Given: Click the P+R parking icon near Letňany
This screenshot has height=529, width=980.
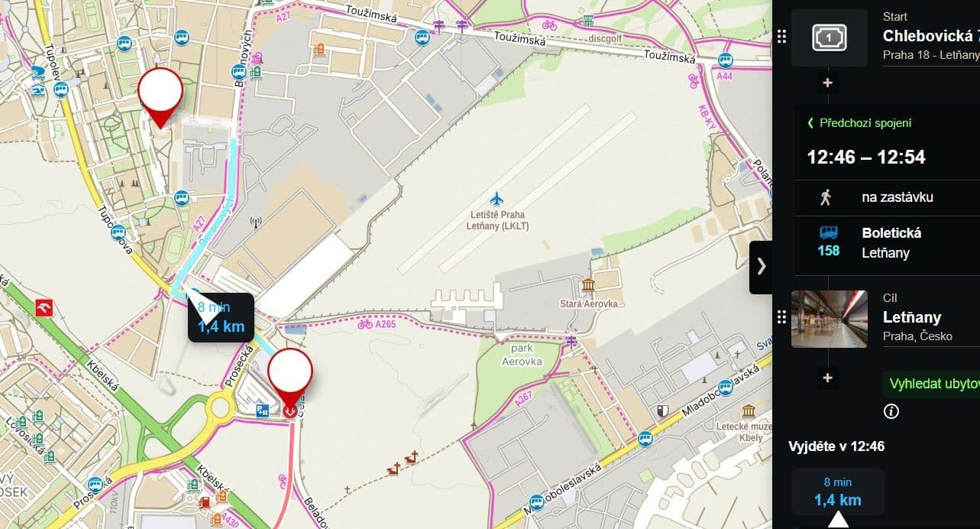Looking at the screenshot, I should tap(261, 411).
